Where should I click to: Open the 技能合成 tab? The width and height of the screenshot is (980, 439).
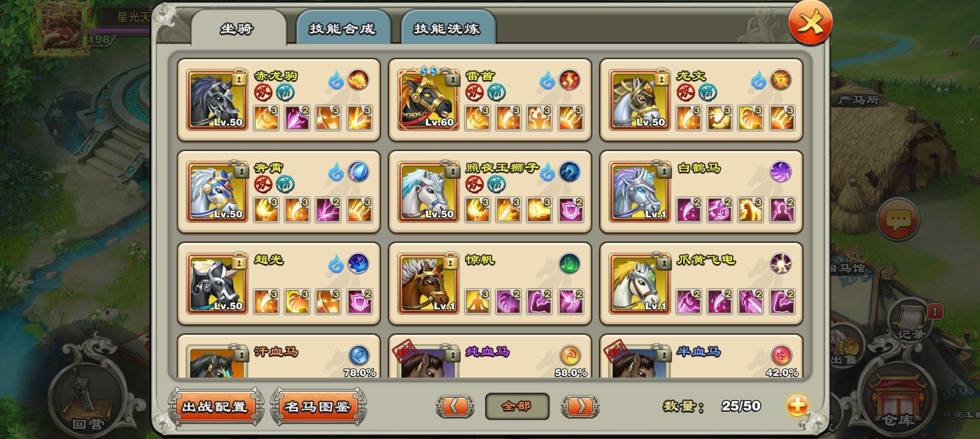[343, 28]
